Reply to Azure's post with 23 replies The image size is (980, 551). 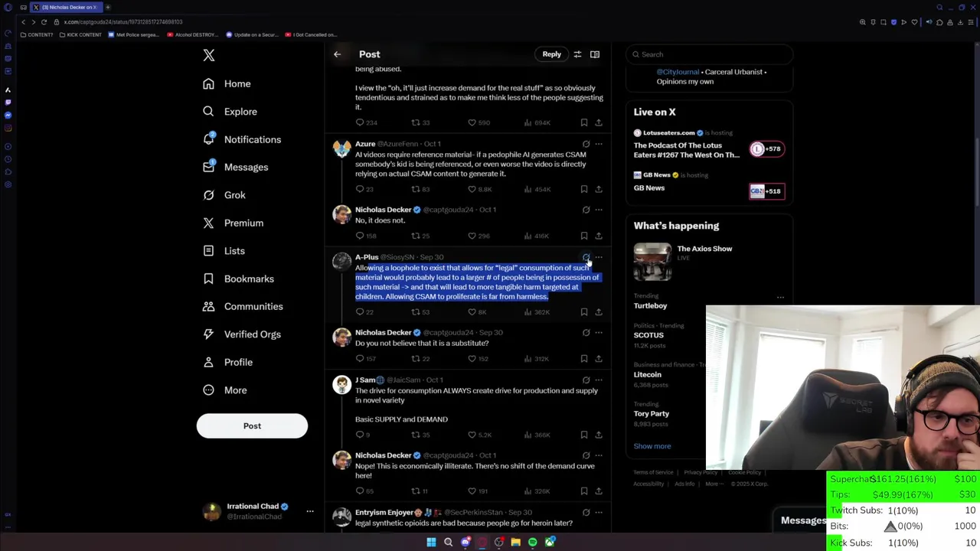pyautogui.click(x=364, y=189)
